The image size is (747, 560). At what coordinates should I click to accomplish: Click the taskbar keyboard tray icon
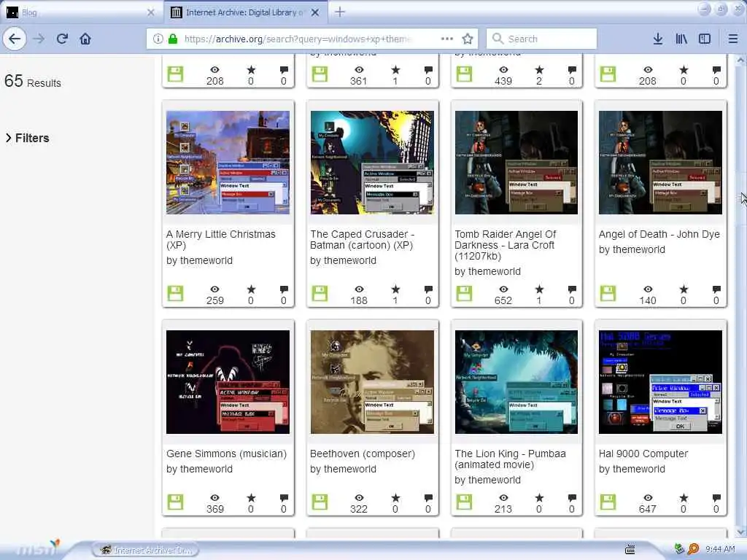(630, 550)
